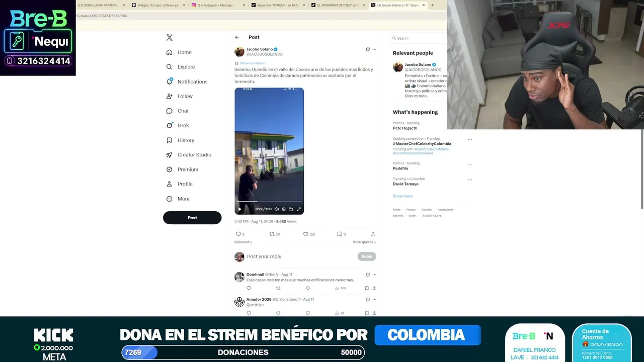This screenshot has width=644, height=362.
Task: Open the Follow section
Action: [180, 96]
